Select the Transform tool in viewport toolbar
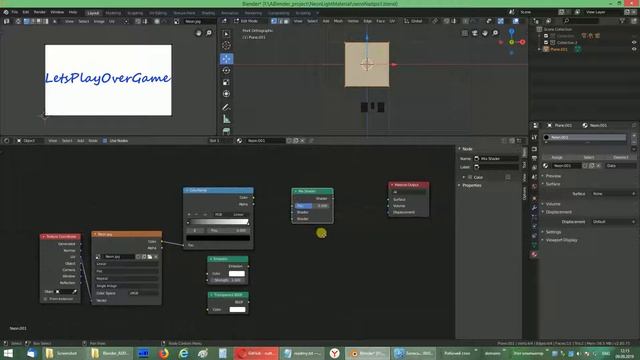The width and height of the screenshot is (640, 360). (x=227, y=94)
